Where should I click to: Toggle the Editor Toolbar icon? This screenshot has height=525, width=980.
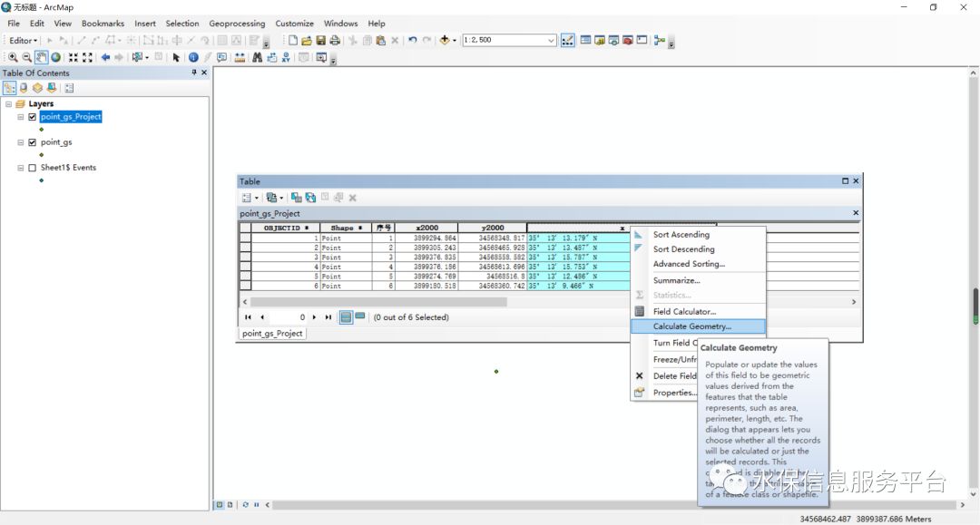pyautogui.click(x=567, y=41)
